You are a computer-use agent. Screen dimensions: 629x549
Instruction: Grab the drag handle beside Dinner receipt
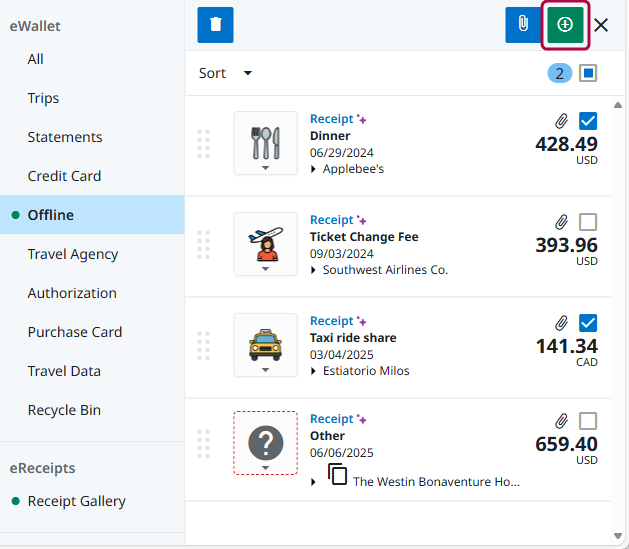[204, 144]
